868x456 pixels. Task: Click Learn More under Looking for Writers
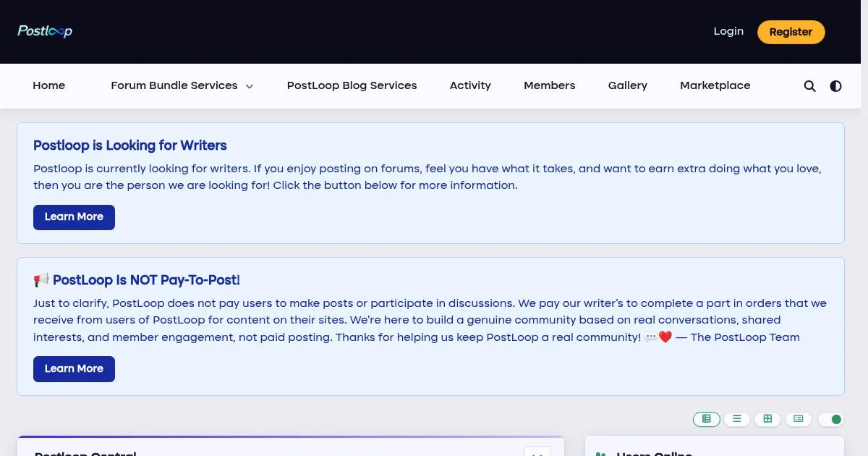point(74,217)
